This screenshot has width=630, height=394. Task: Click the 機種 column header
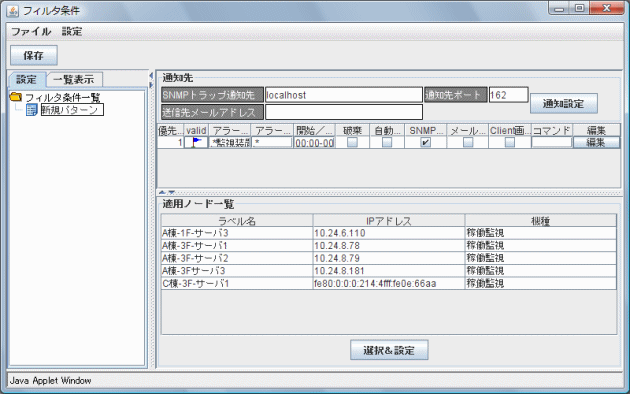(541, 220)
